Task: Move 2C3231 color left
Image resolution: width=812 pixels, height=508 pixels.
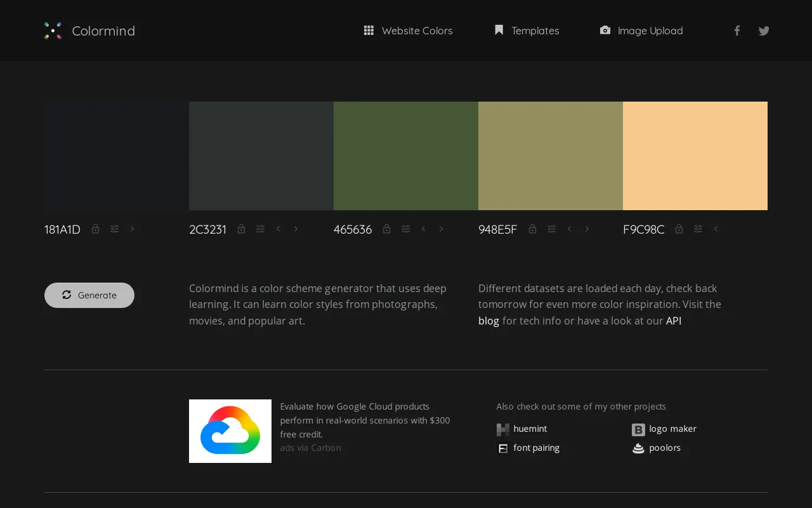Action: click(278, 229)
